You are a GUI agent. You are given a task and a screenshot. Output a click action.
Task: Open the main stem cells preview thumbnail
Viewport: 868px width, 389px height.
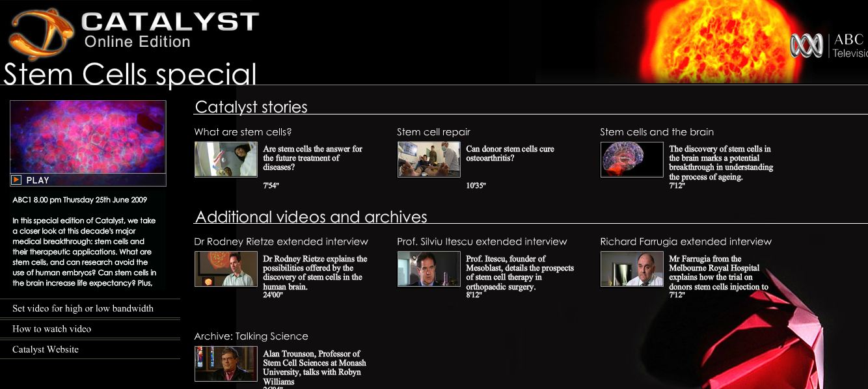88,137
